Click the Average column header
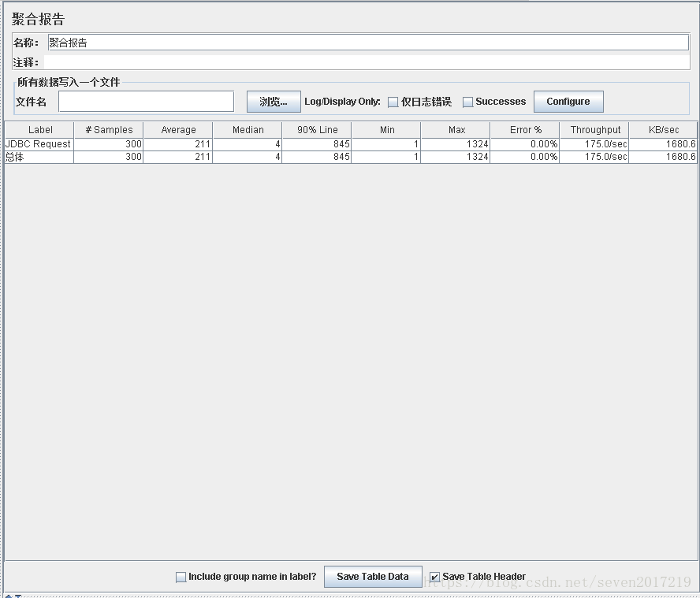 (178, 130)
